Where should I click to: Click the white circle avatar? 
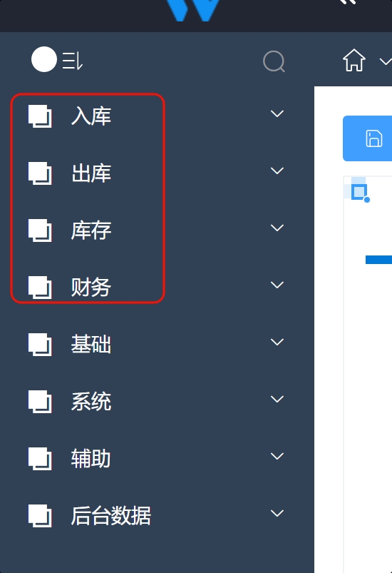click(44, 59)
